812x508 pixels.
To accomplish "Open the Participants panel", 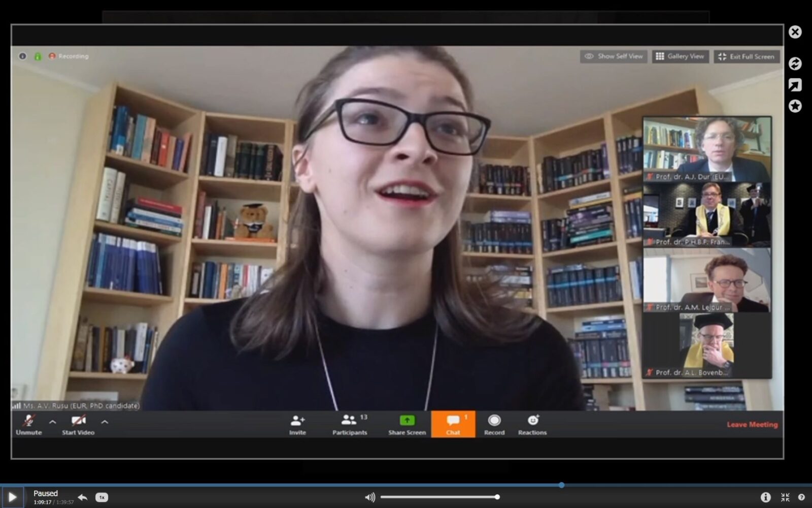I will click(349, 421).
